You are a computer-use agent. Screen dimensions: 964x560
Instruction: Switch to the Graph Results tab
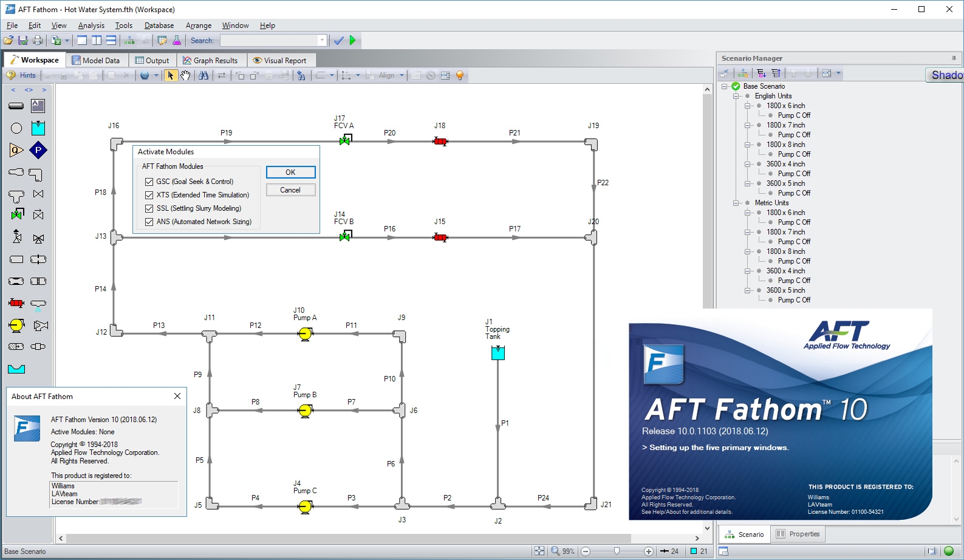click(211, 60)
